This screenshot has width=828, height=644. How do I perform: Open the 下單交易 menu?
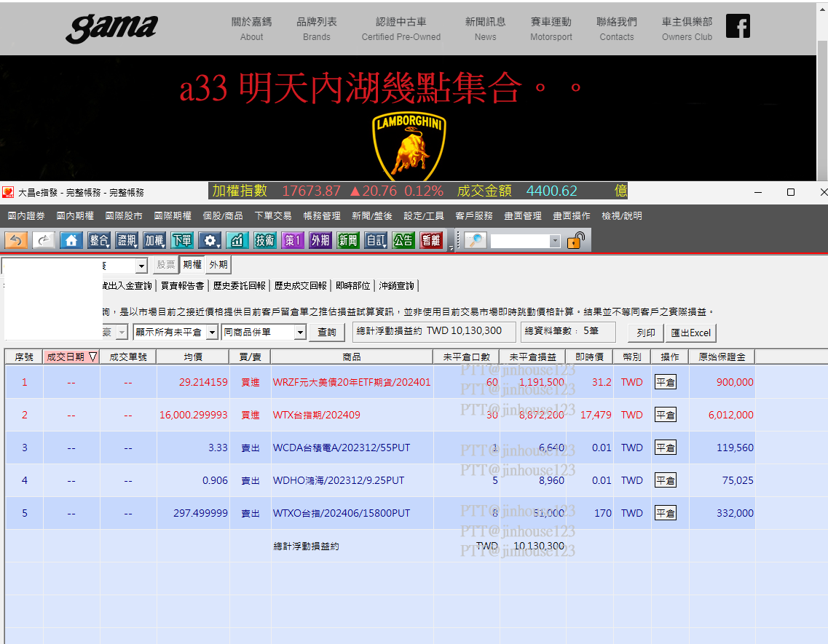(x=273, y=216)
